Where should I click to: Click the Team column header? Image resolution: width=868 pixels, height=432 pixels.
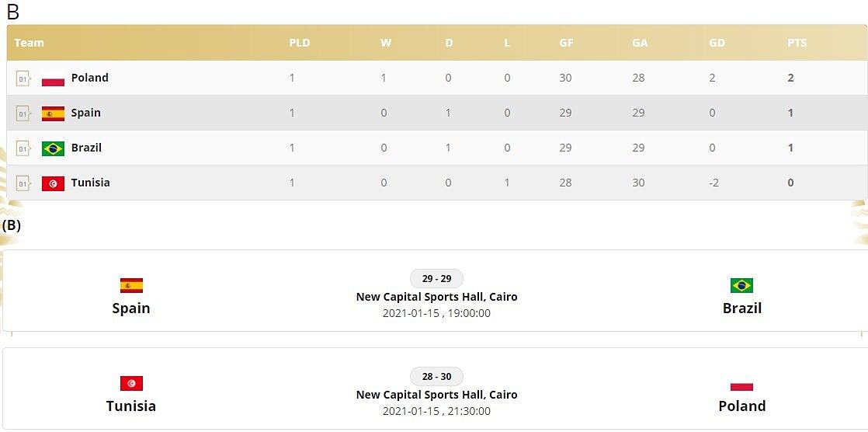(x=30, y=43)
